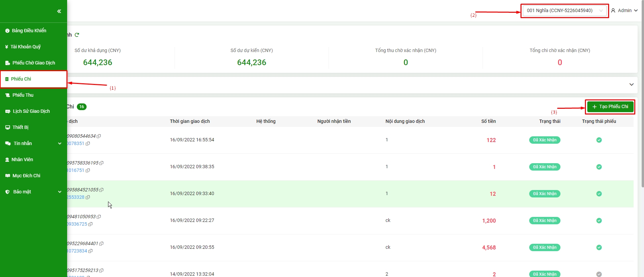Click green check status for 122 amount row

click(x=599, y=140)
